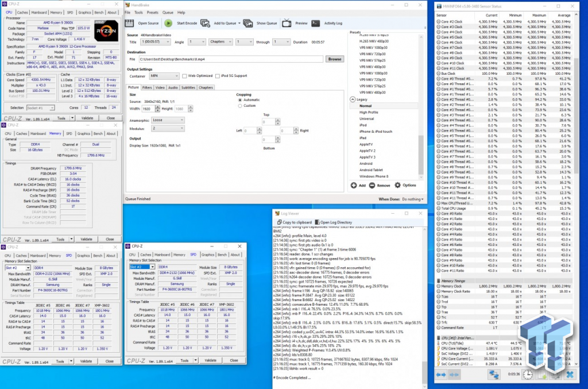The width and height of the screenshot is (588, 389).
Task: Open the Activity Log terminal icon
Action: coord(316,24)
